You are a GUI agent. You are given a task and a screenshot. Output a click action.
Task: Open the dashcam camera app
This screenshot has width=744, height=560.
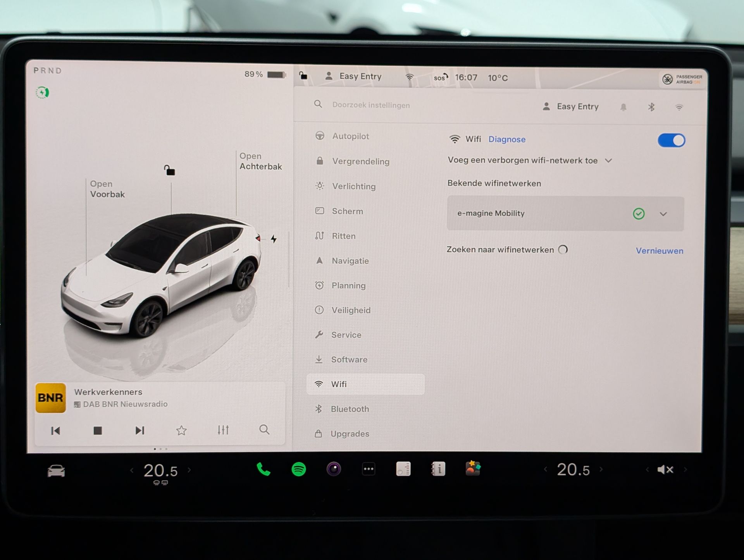333,469
